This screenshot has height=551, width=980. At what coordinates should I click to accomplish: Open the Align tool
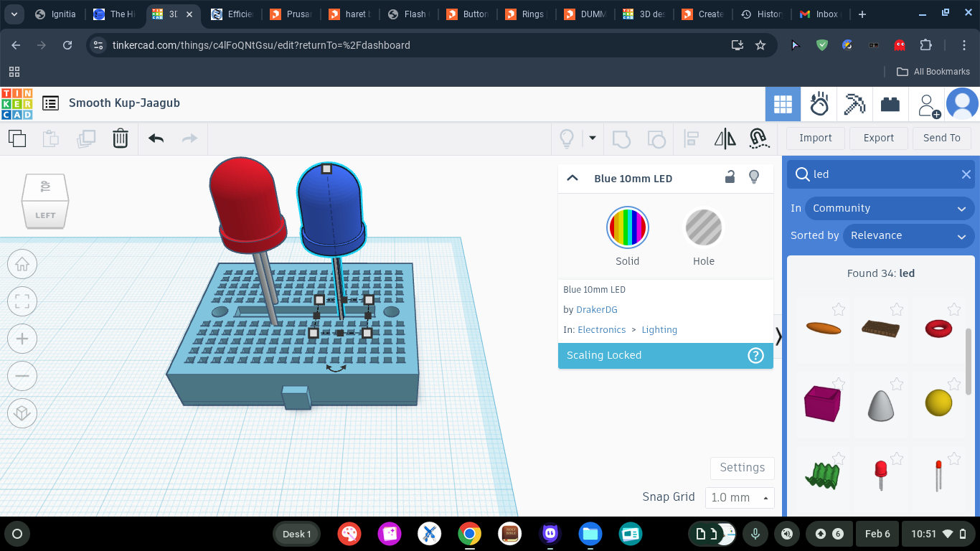tap(692, 138)
